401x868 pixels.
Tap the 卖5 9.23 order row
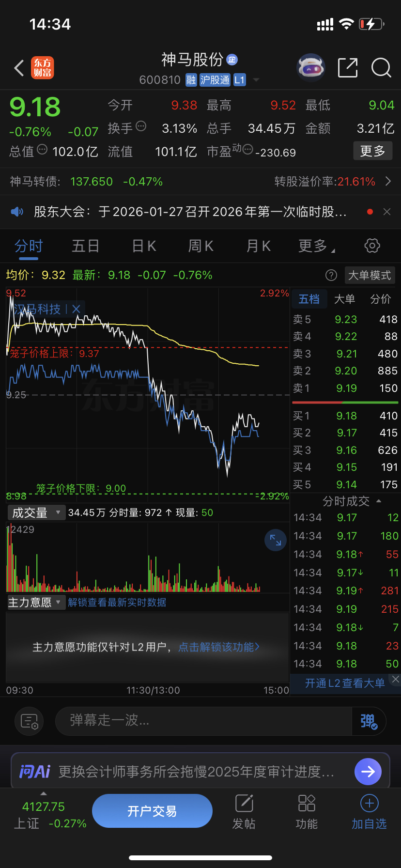345,319
